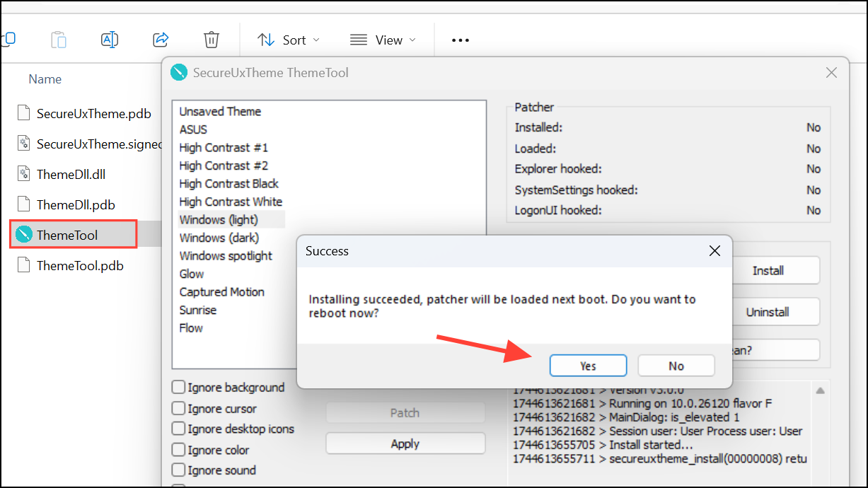Click the log scrollbar up arrow
The image size is (868, 488).
[x=820, y=390]
